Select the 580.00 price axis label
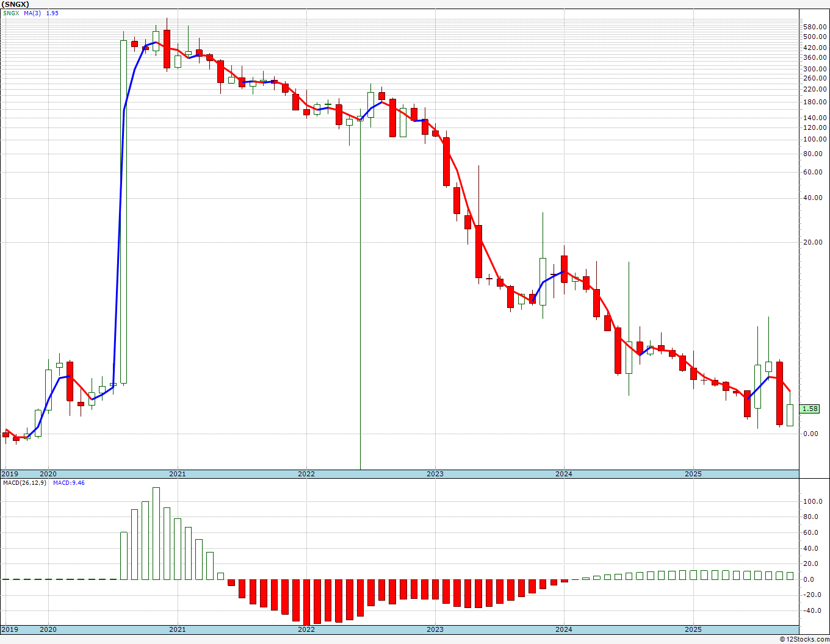This screenshot has height=644, width=830. coord(815,27)
